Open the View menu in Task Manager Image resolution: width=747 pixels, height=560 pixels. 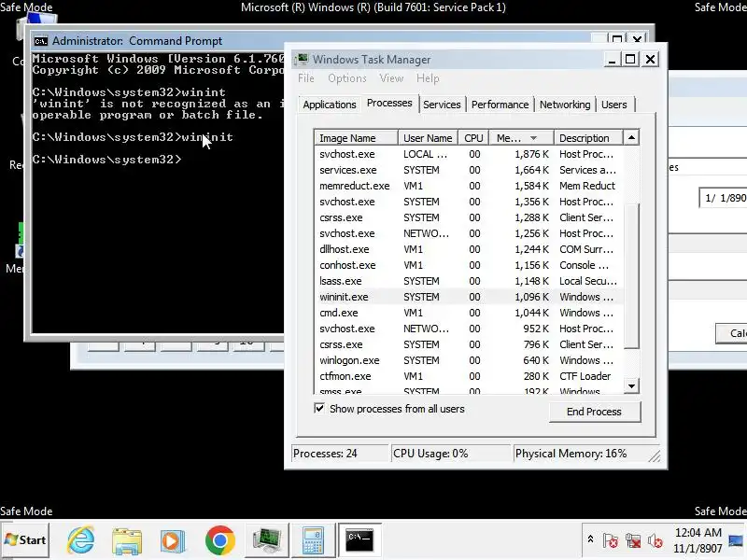tap(391, 78)
